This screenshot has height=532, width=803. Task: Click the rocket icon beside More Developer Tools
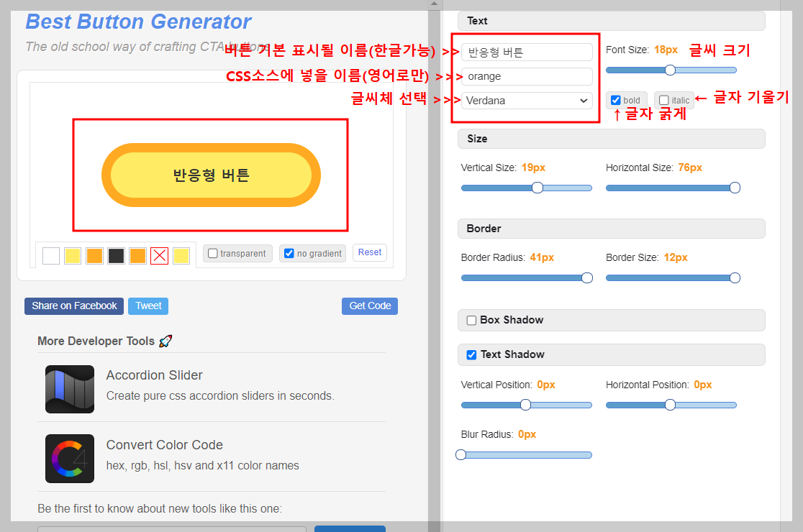(x=165, y=341)
